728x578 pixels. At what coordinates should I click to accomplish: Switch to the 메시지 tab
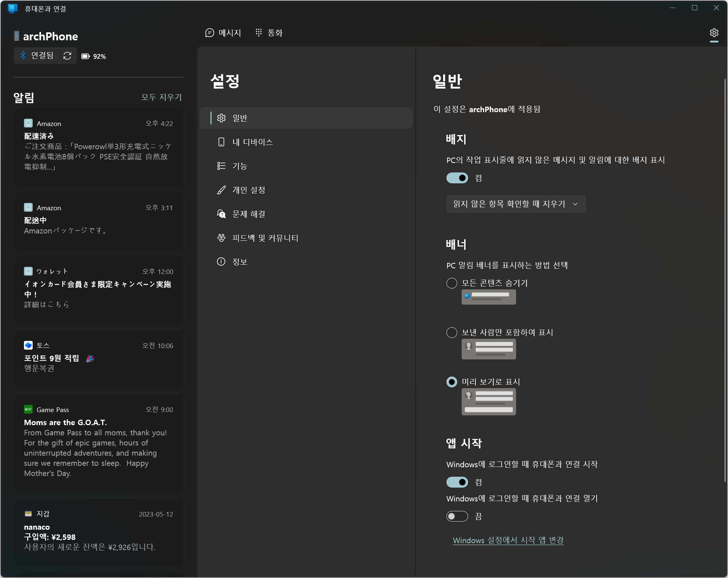[223, 33]
